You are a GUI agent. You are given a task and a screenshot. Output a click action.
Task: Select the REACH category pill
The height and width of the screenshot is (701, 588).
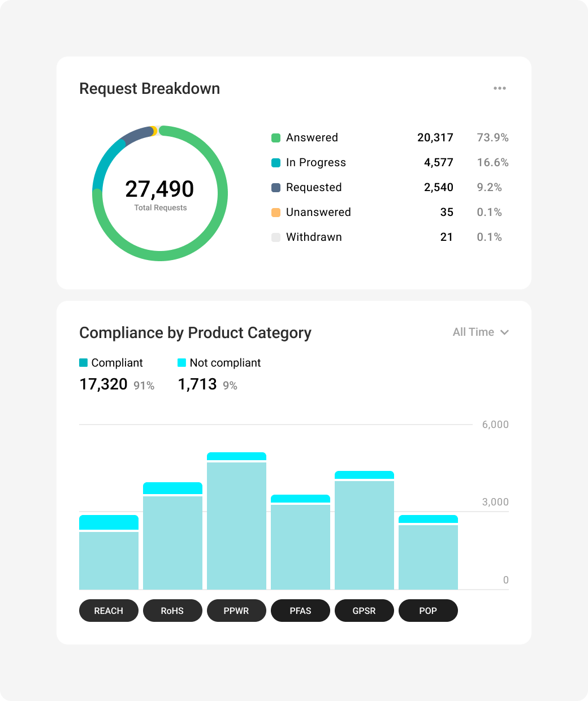[109, 611]
